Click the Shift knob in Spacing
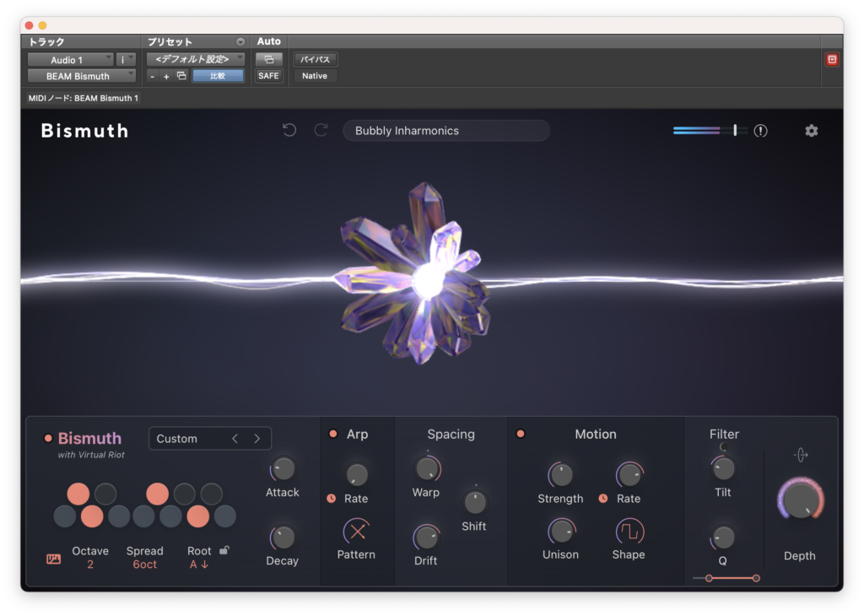Viewport: 864px width, 616px height. 475,502
